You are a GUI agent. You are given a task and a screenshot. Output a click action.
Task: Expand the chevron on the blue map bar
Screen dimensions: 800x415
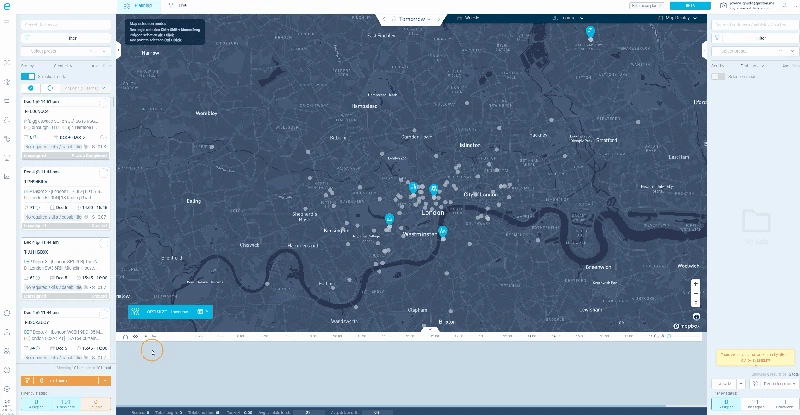[x=207, y=311]
